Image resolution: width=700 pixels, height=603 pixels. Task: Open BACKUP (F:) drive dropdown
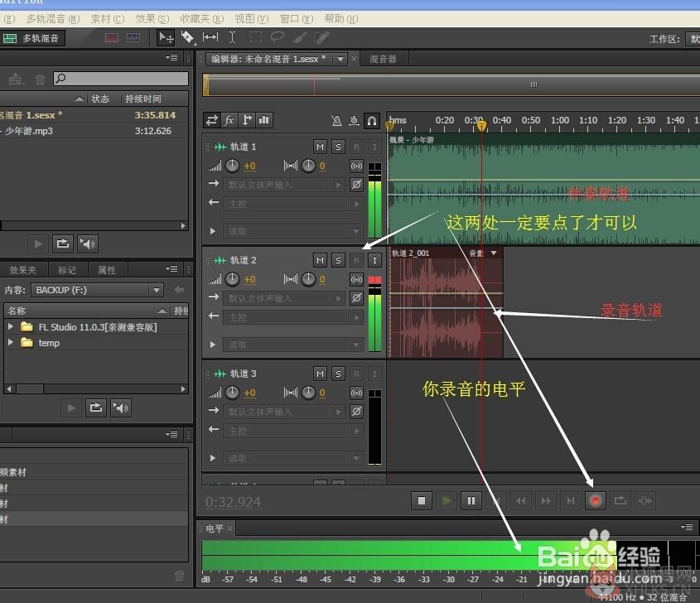click(x=157, y=290)
